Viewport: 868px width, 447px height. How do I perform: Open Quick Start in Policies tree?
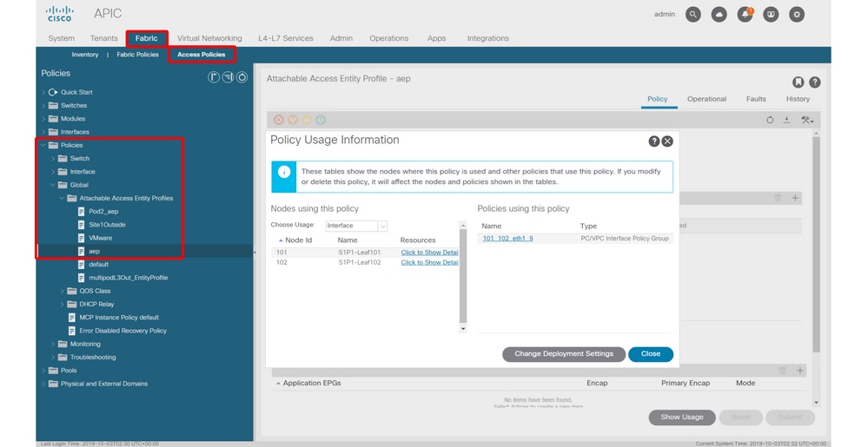click(76, 92)
